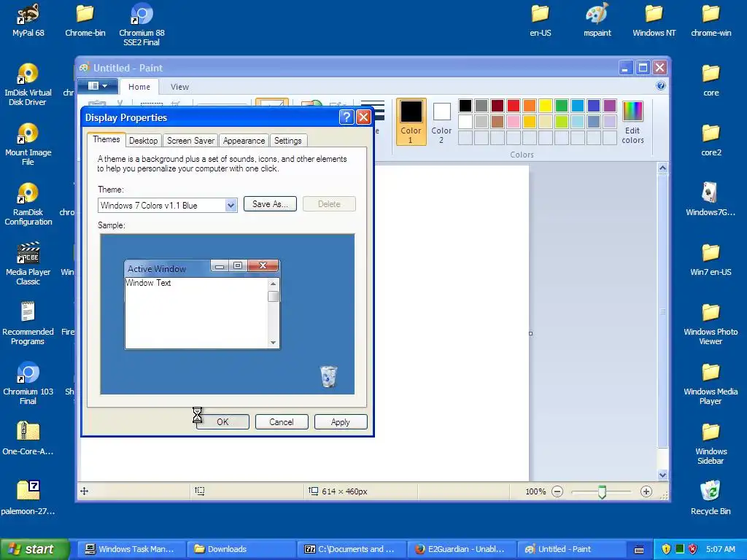Click Paint vertical scrollbar down arrow
This screenshot has height=560, width=747.
click(x=662, y=475)
